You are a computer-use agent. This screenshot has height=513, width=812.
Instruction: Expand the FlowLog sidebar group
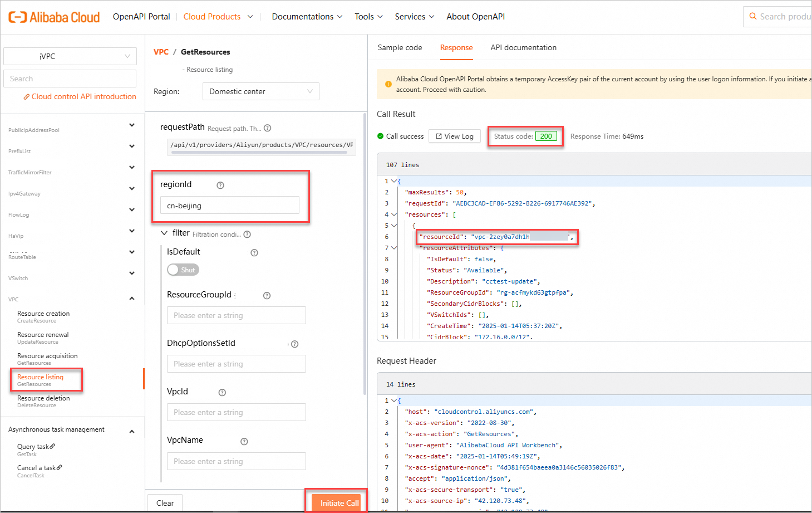pyautogui.click(x=132, y=210)
